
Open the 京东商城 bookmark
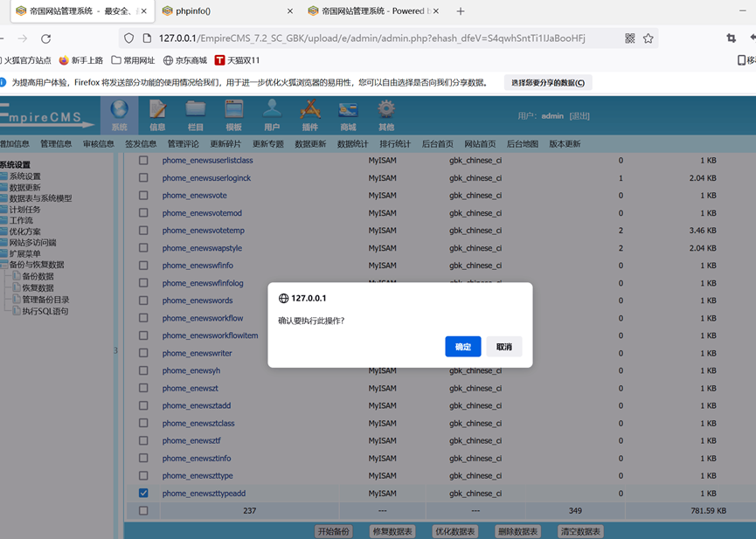tap(185, 60)
